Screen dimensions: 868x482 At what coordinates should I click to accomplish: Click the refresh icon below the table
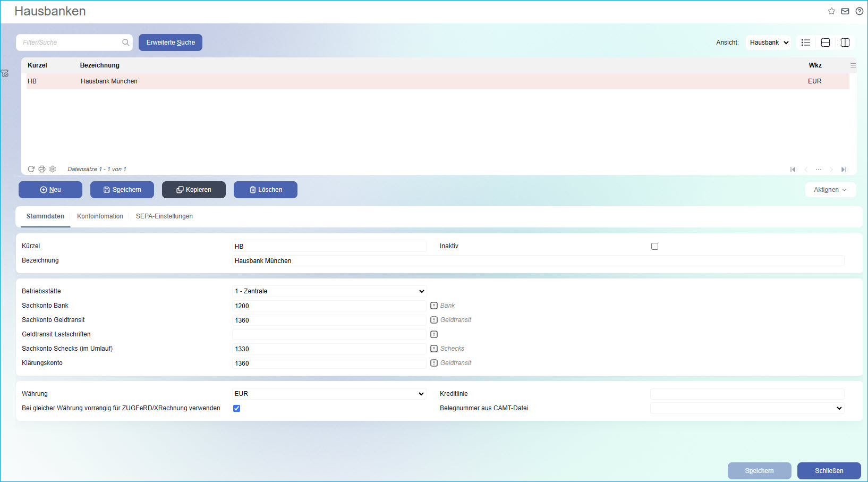point(31,168)
